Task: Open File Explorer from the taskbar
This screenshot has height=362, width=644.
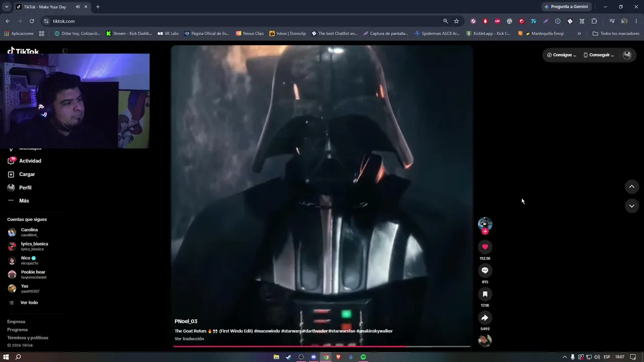Action: pyautogui.click(x=276, y=357)
